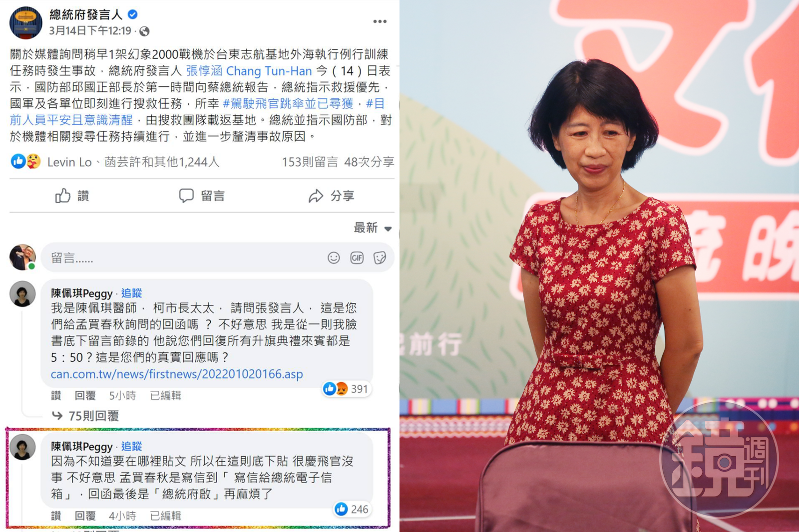Click the emoji icon in comment box
The image size is (799, 532).
pos(334,258)
